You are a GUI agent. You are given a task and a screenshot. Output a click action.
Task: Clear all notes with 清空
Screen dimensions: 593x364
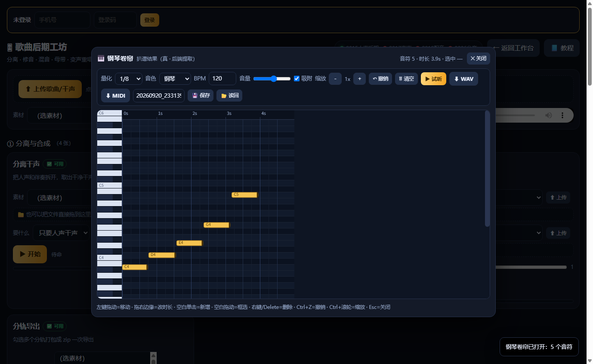click(406, 79)
